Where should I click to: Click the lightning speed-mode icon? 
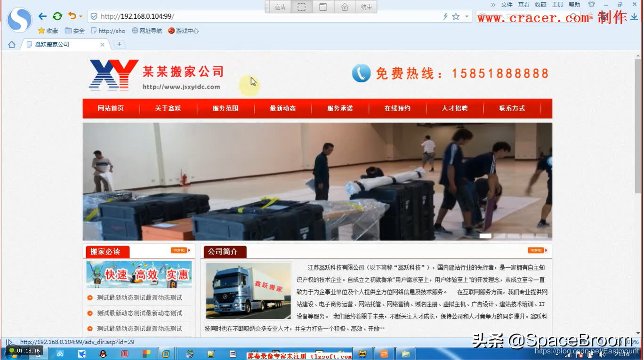[445, 16]
